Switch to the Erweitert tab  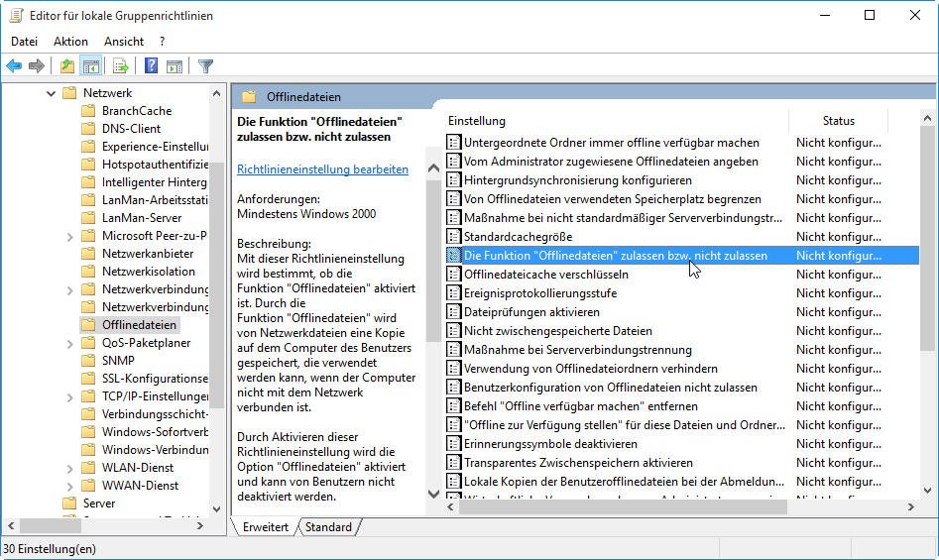[x=266, y=527]
